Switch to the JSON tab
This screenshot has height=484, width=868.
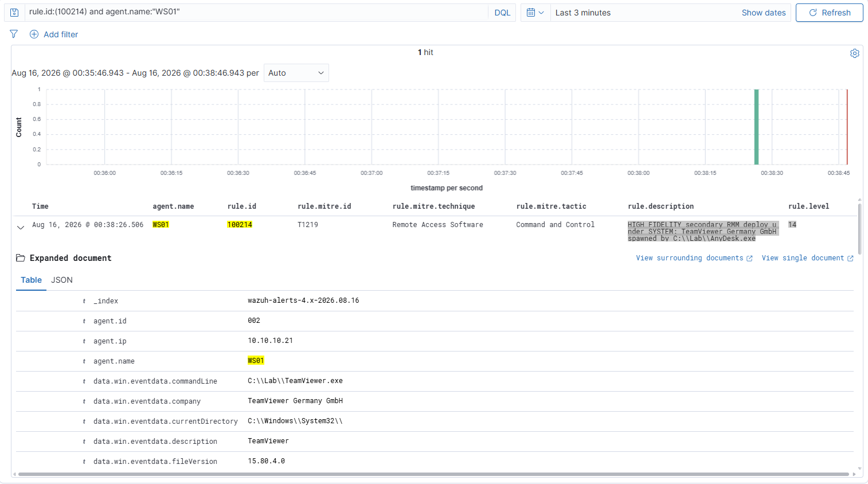62,280
